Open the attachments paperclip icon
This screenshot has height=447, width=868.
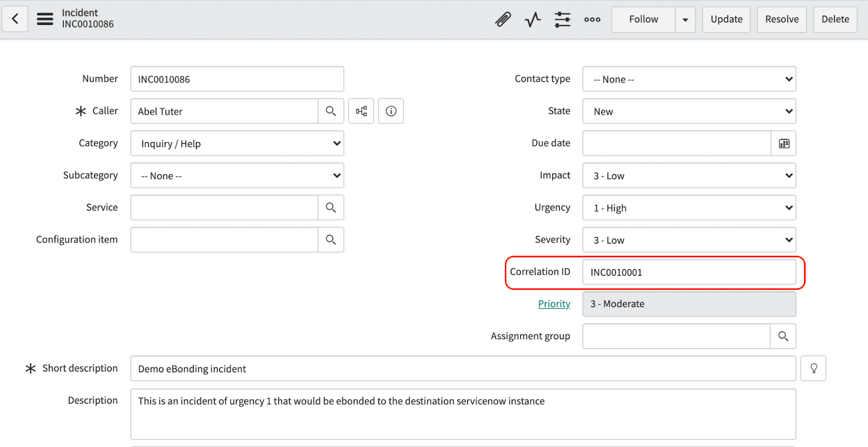click(x=503, y=20)
